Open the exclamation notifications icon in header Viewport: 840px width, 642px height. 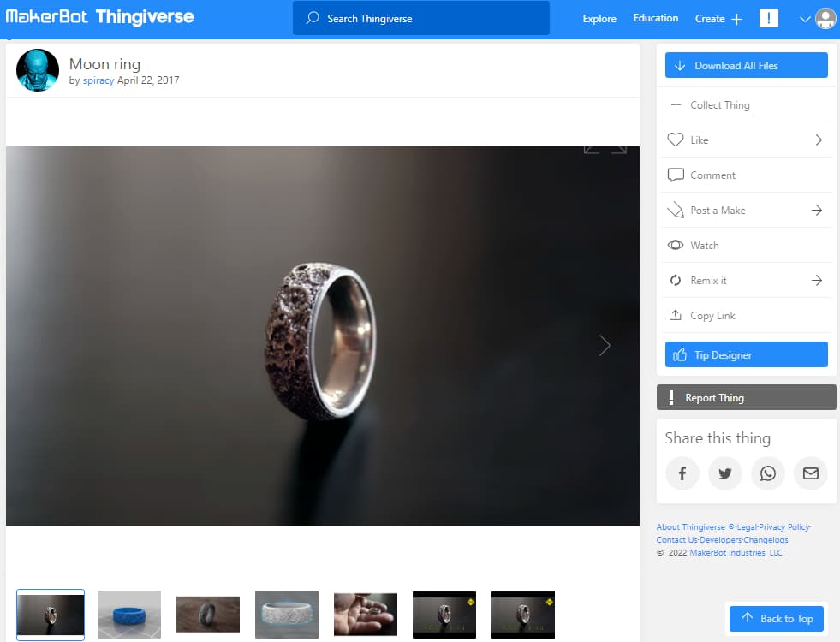(x=769, y=18)
